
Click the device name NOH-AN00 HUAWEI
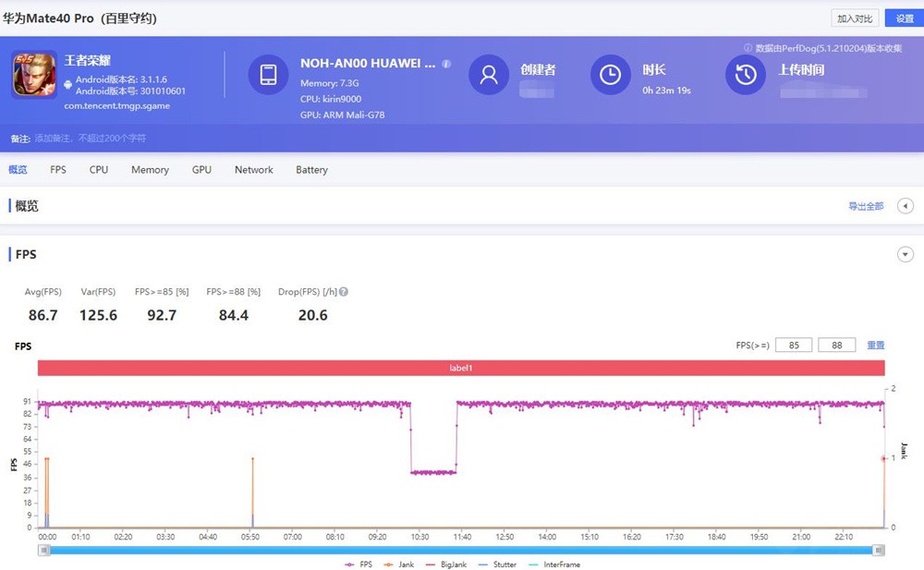click(x=368, y=64)
